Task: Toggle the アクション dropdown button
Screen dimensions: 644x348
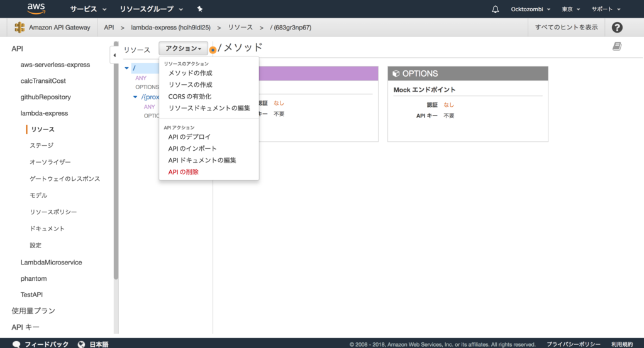Action: point(183,48)
